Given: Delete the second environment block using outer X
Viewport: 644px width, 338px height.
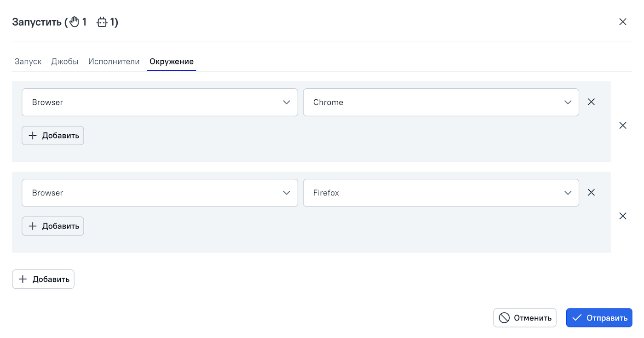Looking at the screenshot, I should [622, 216].
